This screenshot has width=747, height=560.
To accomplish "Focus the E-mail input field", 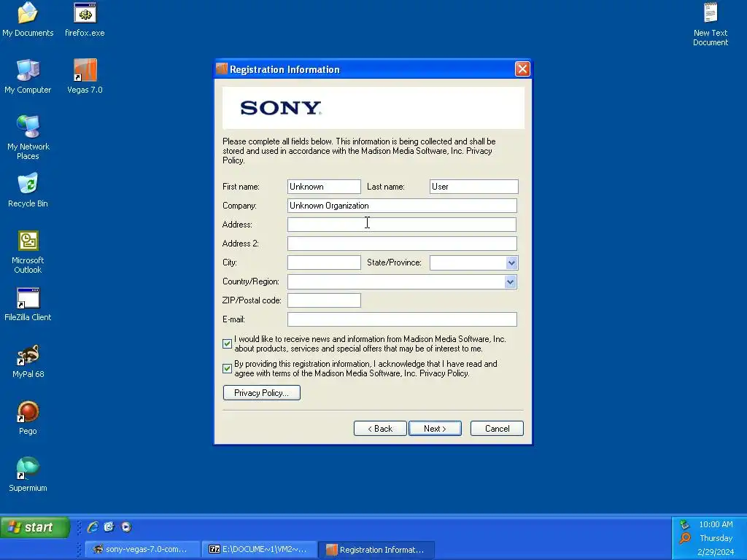I will pos(402,319).
